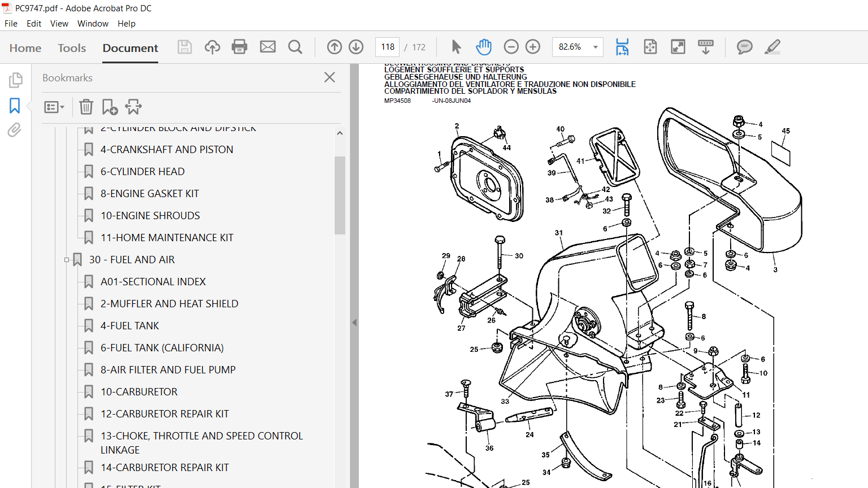This screenshot has width=868, height=488.
Task: Click fit width scrolling icon
Action: pos(622,47)
